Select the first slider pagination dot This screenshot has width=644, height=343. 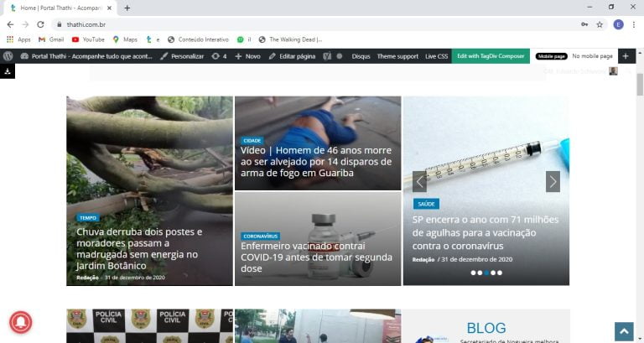click(x=473, y=273)
